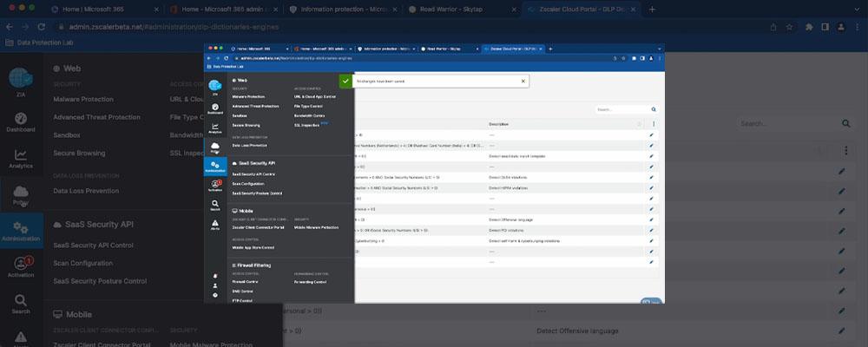868x347 pixels.
Task: Dismiss the changes-saved notification with its X
Action: (x=523, y=81)
